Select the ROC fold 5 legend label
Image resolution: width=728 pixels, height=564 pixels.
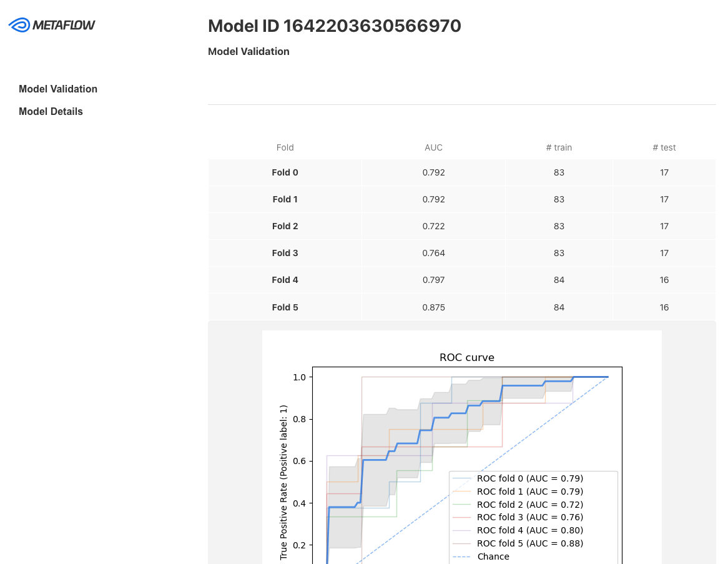[x=529, y=543]
